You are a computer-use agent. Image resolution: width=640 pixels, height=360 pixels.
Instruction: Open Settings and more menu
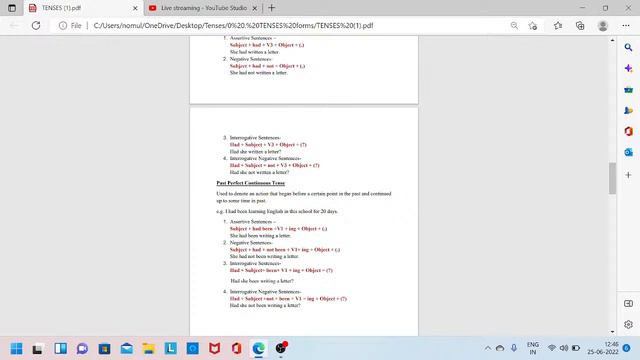(x=626, y=25)
